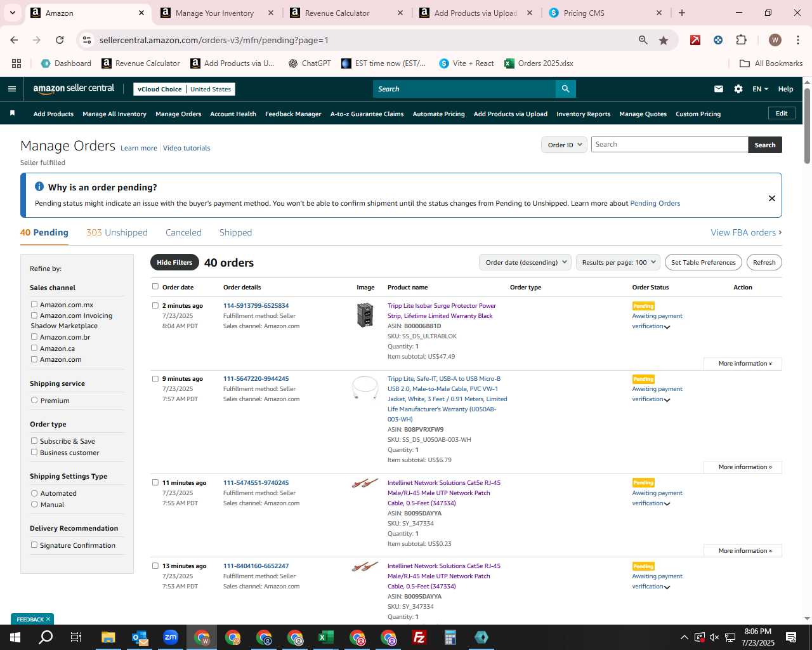Image resolution: width=812 pixels, height=650 pixels.
Task: Click the amazon seller central logo
Action: (74, 89)
